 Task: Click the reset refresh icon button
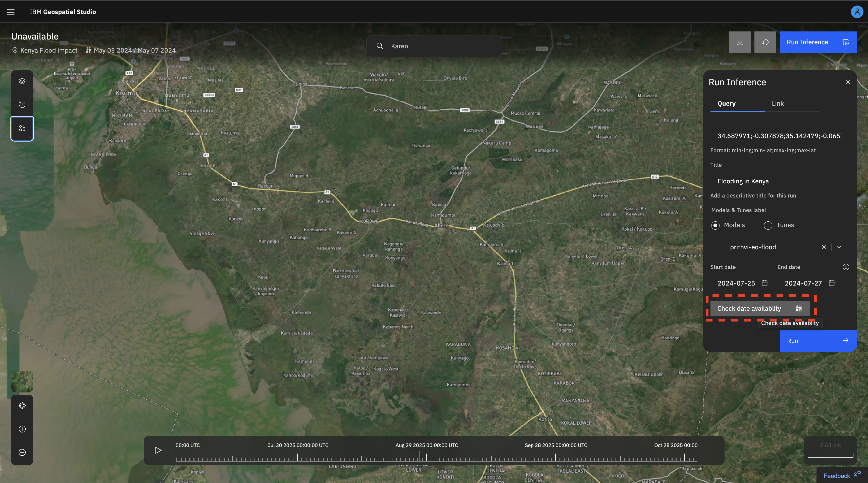point(765,42)
